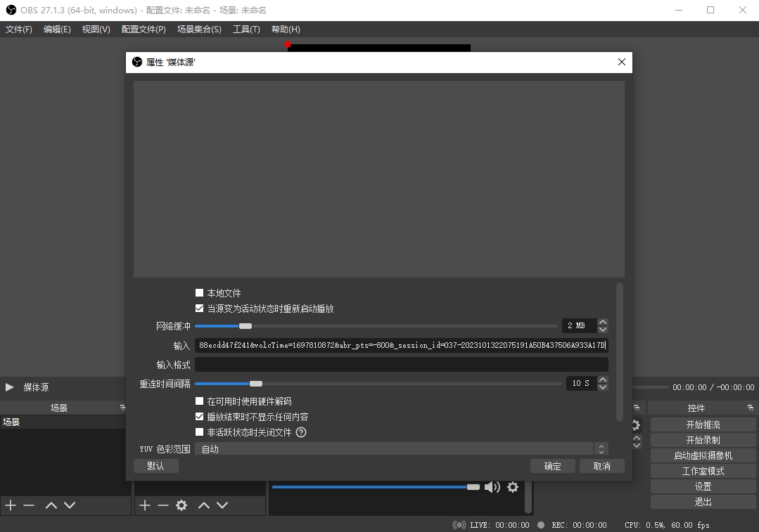Pop out the 控件 dock panel
Viewport: 759px width, 532px height.
click(x=751, y=408)
